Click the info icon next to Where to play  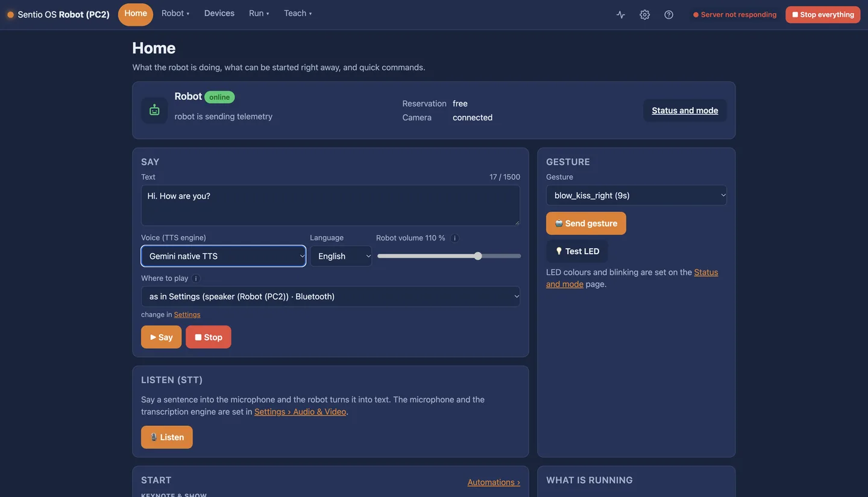pos(196,278)
